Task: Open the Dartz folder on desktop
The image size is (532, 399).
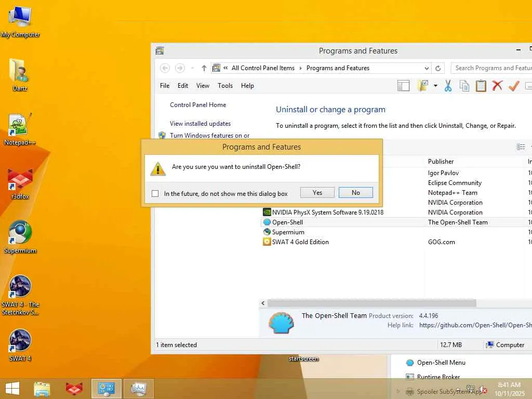Action: click(20, 75)
